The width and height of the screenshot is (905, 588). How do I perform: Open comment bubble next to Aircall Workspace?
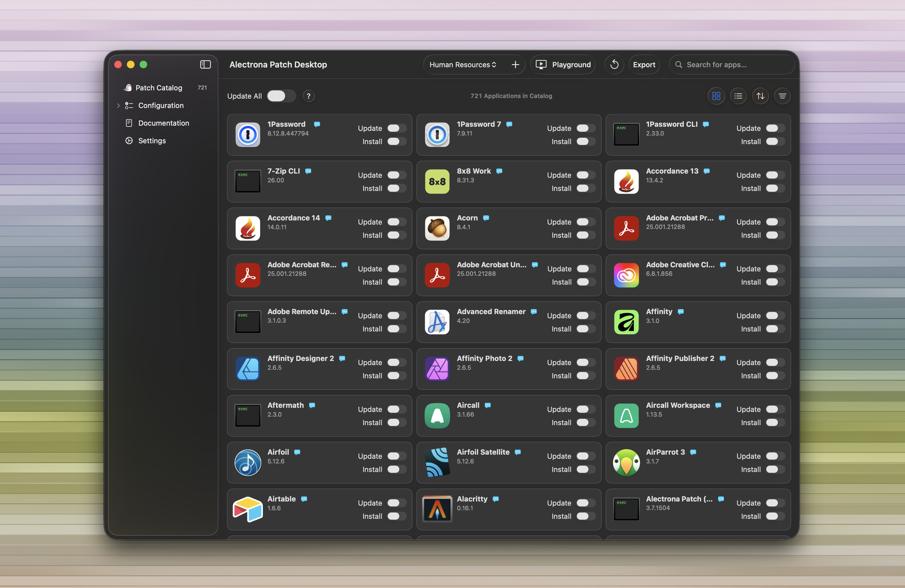click(x=718, y=405)
